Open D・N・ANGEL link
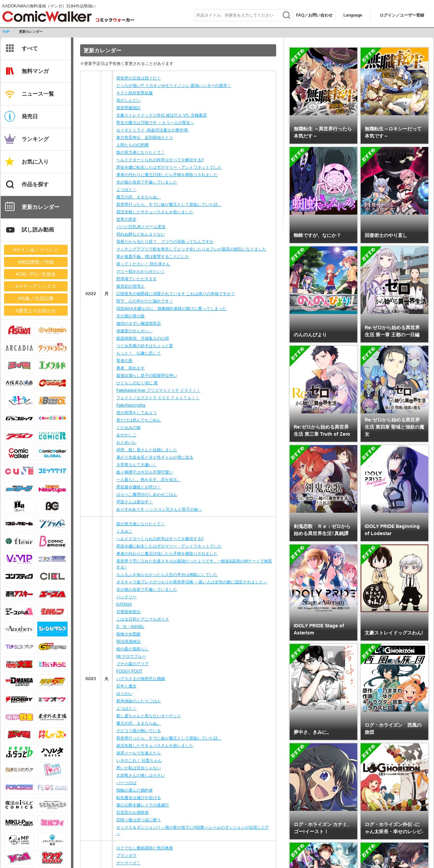 130,627
